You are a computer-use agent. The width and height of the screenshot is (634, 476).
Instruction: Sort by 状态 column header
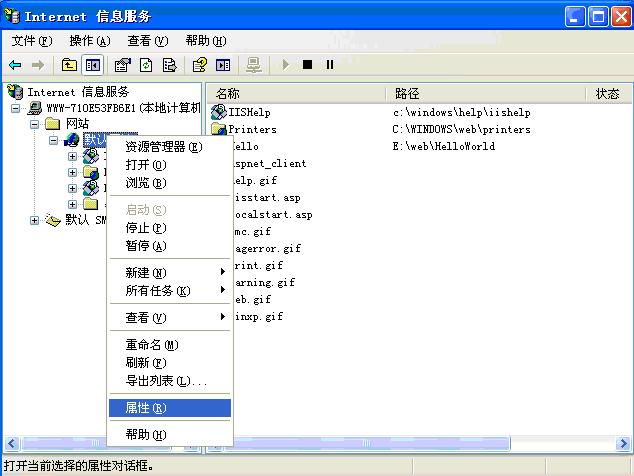pos(609,94)
